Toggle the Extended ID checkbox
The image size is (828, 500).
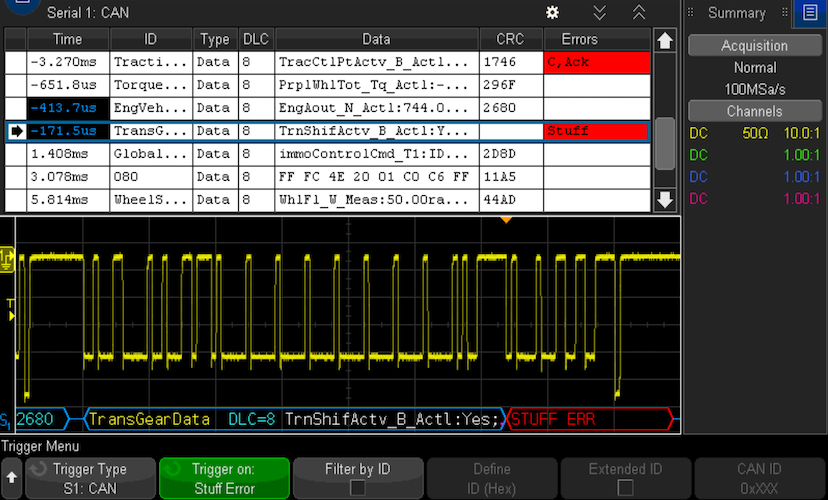(625, 488)
